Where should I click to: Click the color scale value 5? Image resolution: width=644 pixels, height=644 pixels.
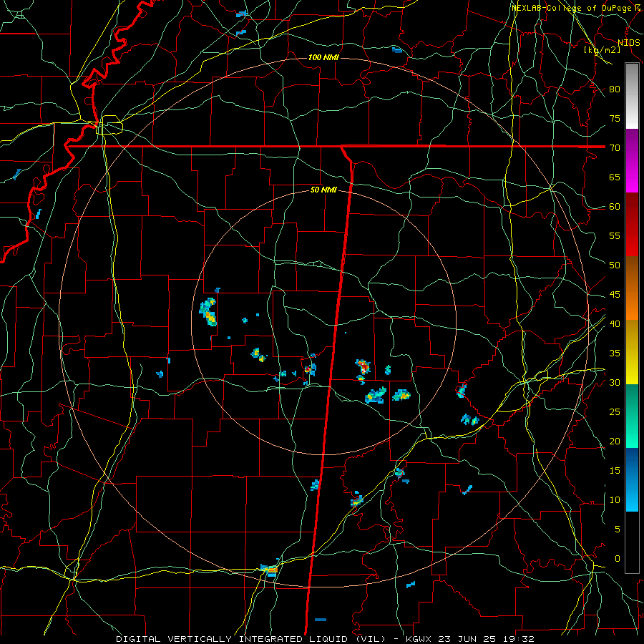pyautogui.click(x=618, y=529)
